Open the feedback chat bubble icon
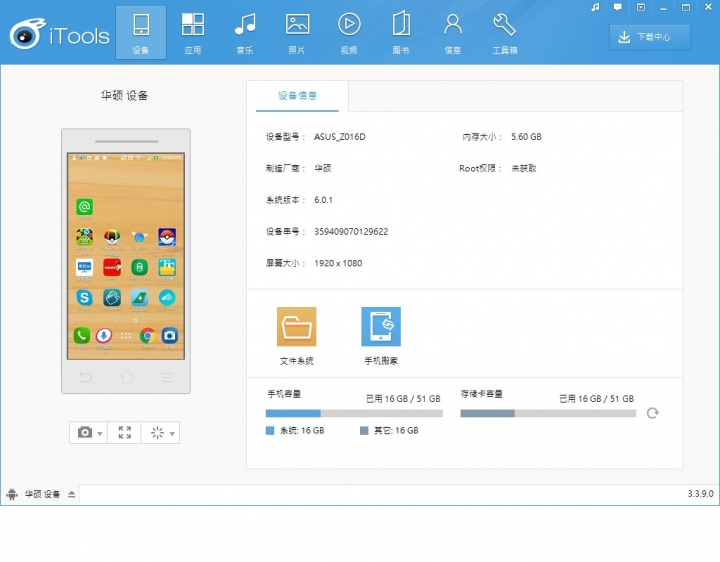This screenshot has width=720, height=562. (x=618, y=7)
